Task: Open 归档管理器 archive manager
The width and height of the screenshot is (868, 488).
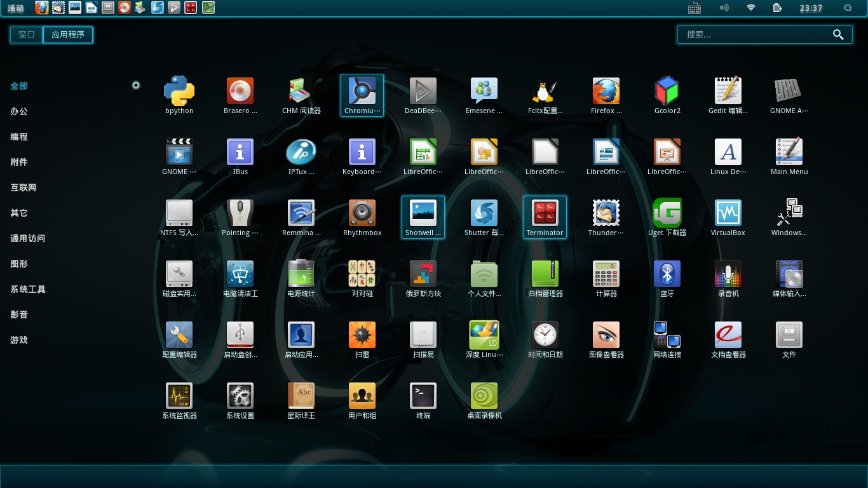Action: click(545, 279)
